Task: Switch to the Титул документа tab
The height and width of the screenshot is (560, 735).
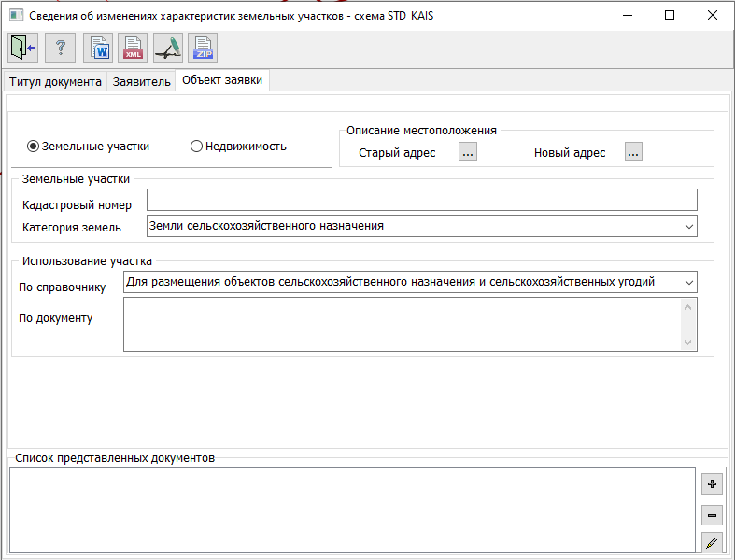Action: pyautogui.click(x=55, y=82)
